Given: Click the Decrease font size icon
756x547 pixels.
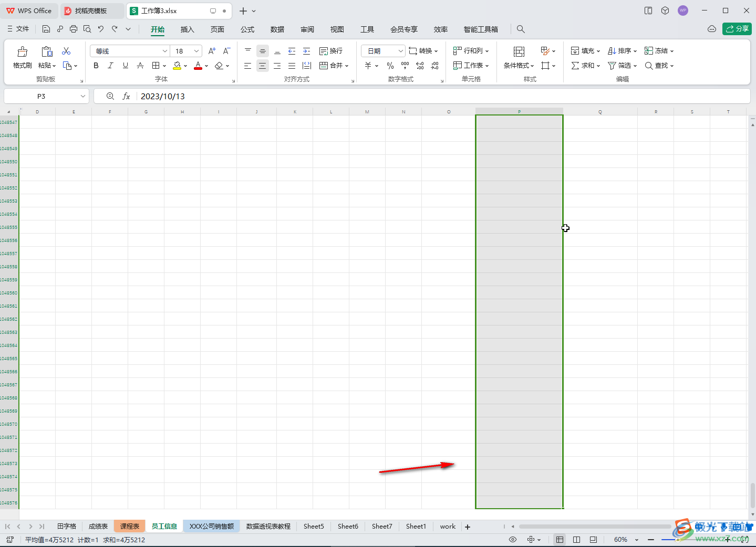Looking at the screenshot, I should pos(226,51).
